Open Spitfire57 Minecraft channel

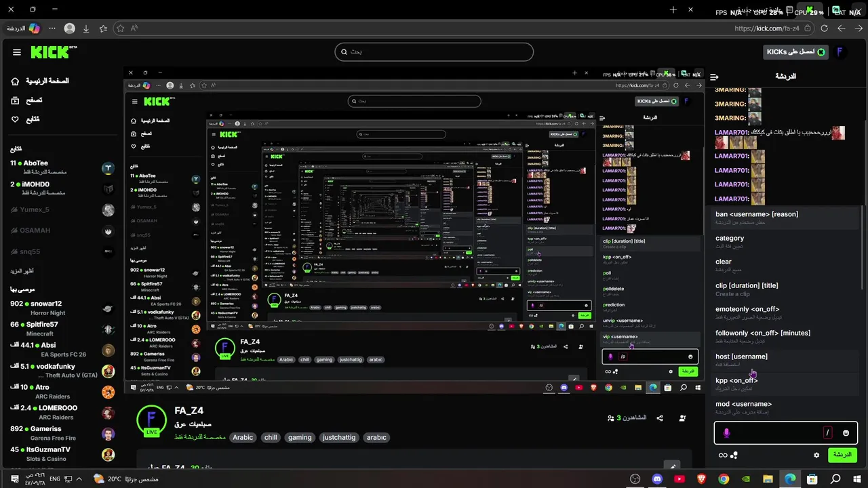click(x=62, y=329)
